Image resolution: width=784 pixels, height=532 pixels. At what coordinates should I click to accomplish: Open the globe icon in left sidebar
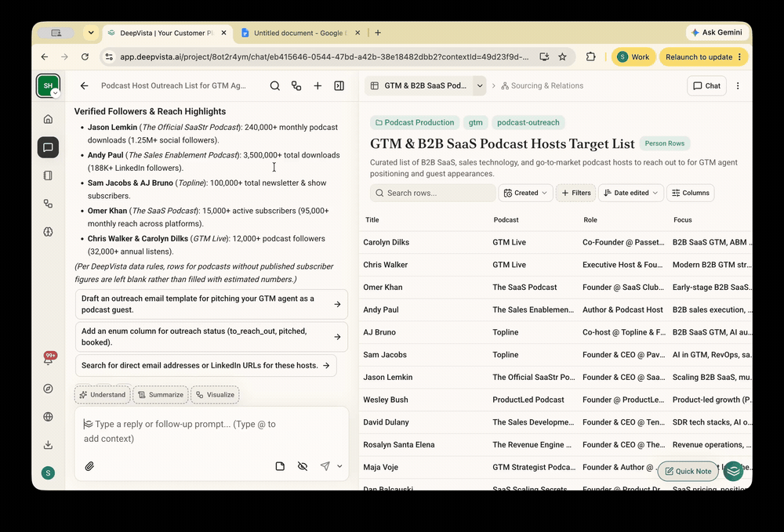coord(48,417)
